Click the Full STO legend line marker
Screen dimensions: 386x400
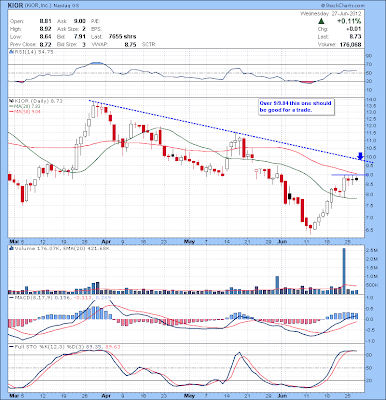[11, 347]
